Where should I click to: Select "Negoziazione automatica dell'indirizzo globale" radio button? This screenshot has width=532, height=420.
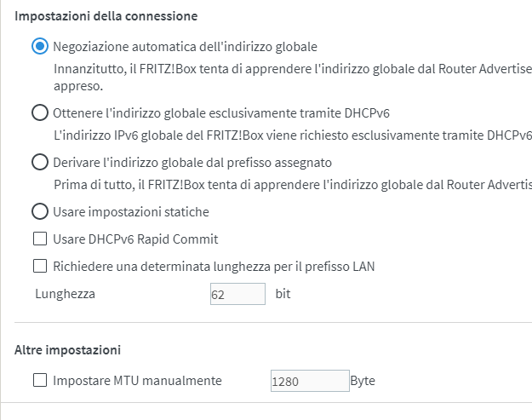coord(40,47)
